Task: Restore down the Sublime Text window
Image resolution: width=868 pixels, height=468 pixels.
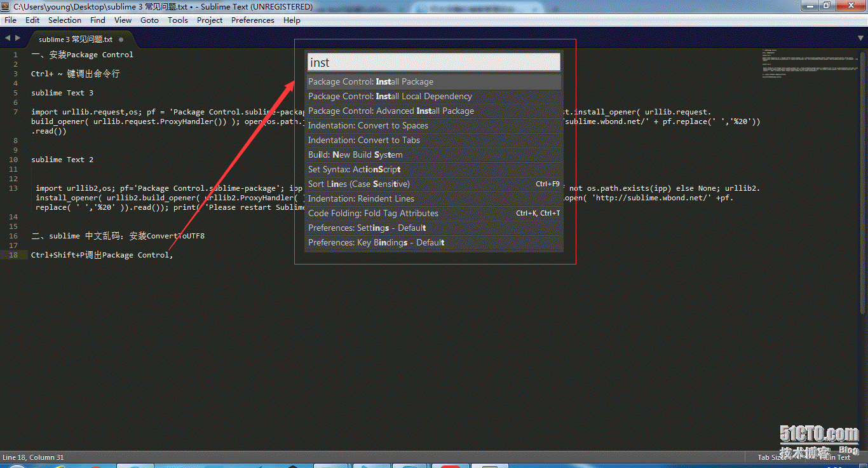Action: (x=827, y=6)
